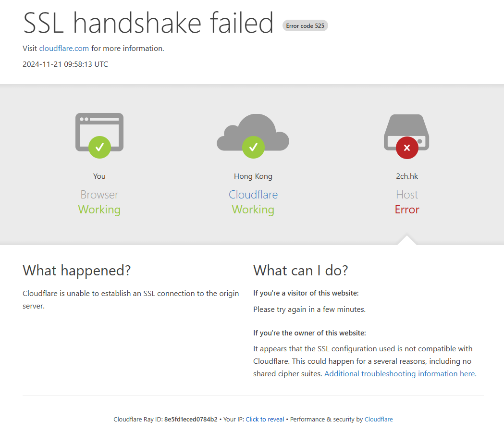
Task: Click the What can I do? heading
Action: (x=301, y=271)
